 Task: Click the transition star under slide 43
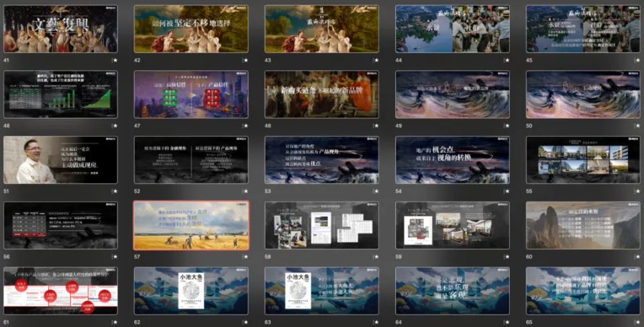[376, 60]
